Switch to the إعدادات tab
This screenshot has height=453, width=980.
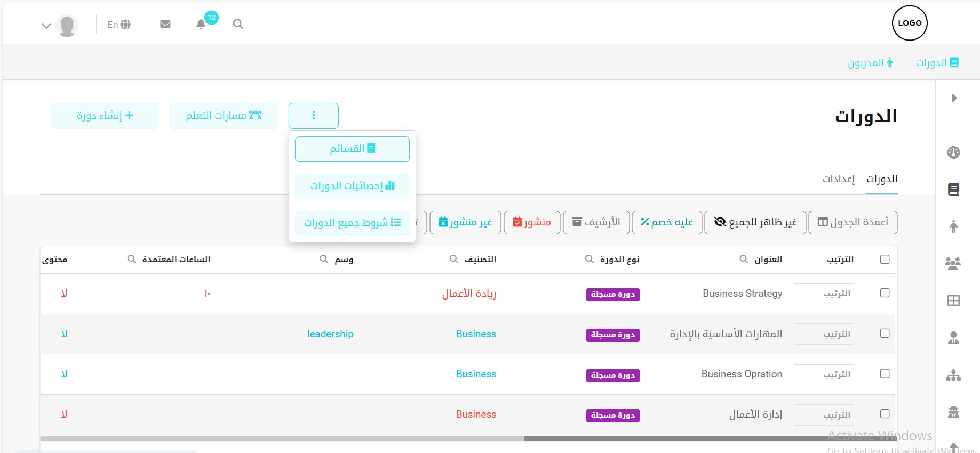(838, 179)
